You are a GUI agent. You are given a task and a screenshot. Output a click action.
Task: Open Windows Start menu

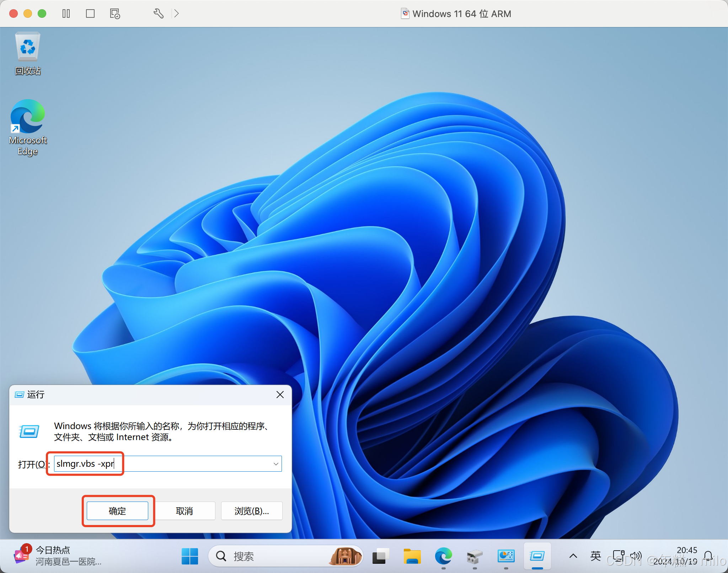tap(190, 556)
